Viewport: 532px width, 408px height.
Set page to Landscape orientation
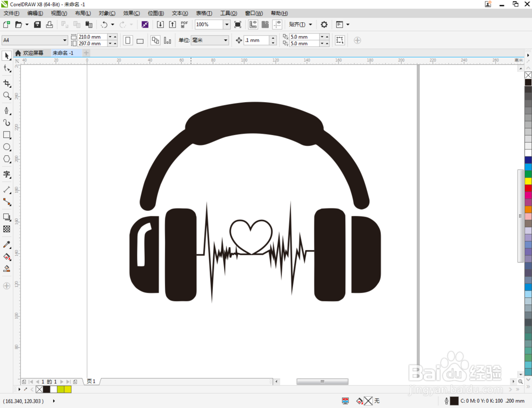(140, 40)
